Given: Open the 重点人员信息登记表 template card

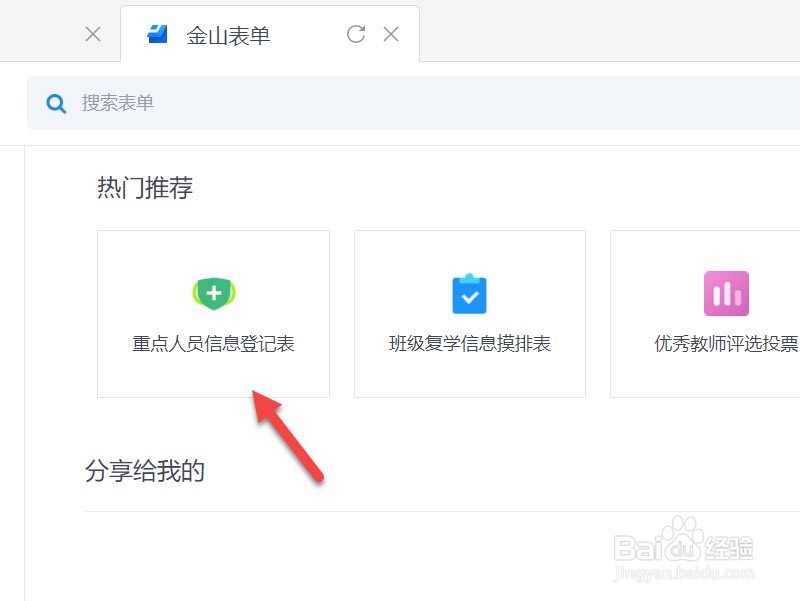Looking at the screenshot, I should tap(213, 313).
